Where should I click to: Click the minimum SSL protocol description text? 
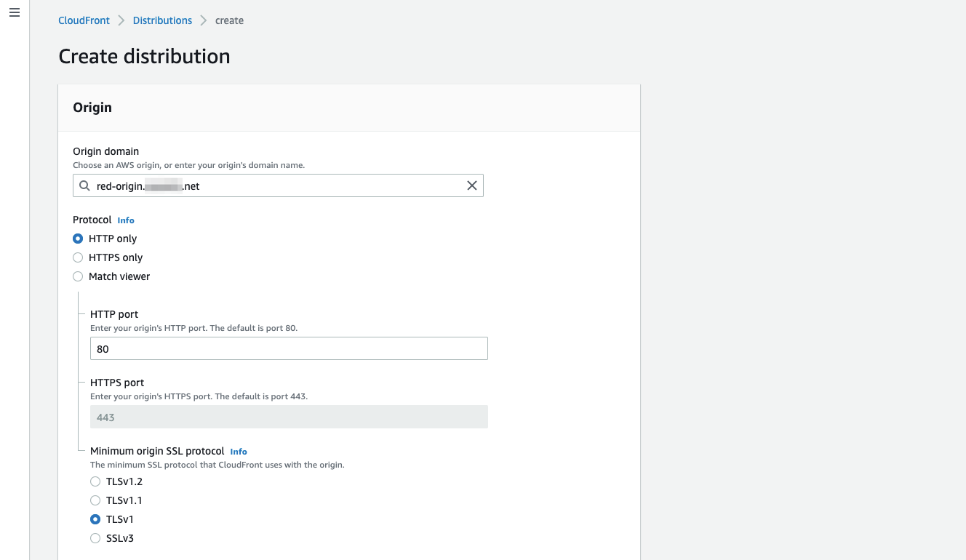click(x=217, y=465)
